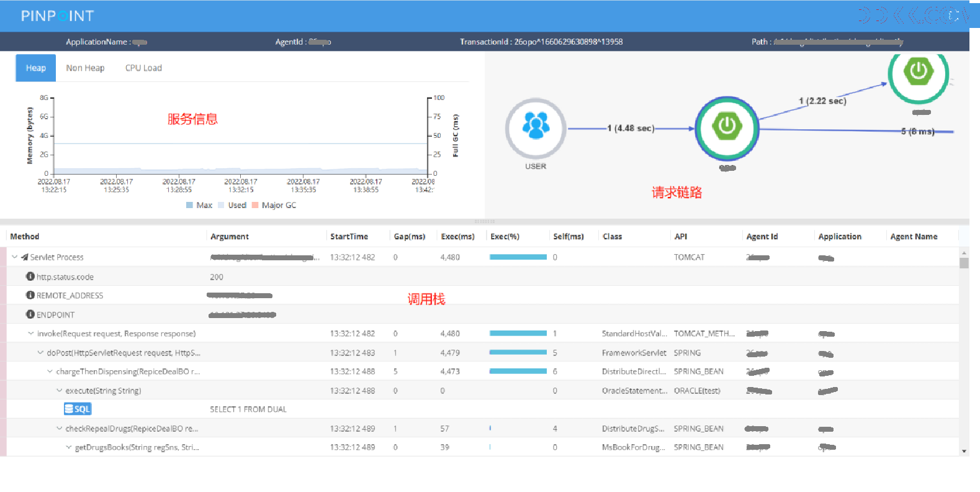Toggle the Used legend series
The height and width of the screenshot is (492, 980).
[232, 205]
